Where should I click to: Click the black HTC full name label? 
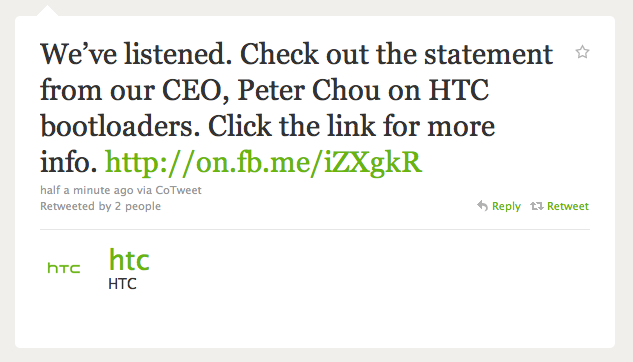pyautogui.click(x=122, y=284)
